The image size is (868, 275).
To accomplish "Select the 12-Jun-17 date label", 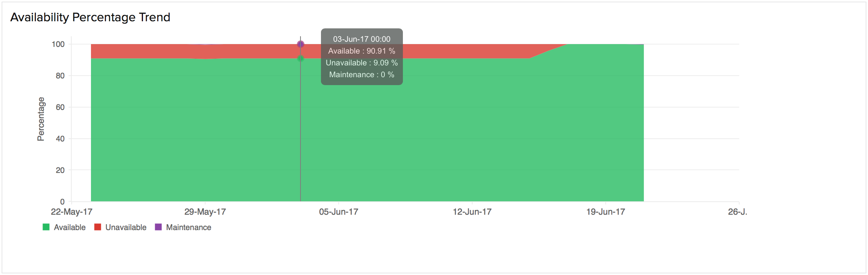I will coord(472,212).
